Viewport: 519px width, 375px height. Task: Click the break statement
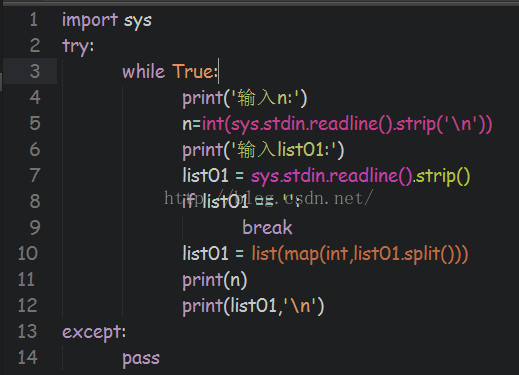click(x=267, y=228)
